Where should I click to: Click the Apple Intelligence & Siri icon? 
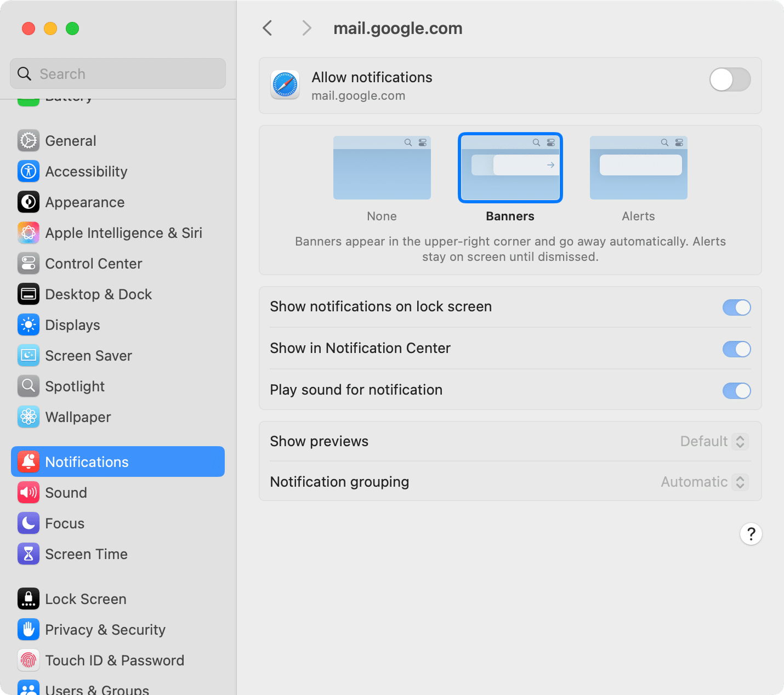click(x=29, y=233)
